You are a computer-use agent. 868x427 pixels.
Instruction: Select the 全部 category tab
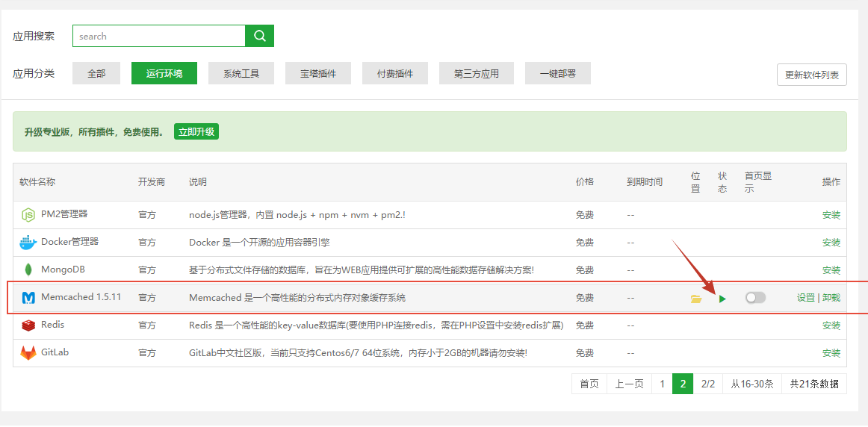point(96,73)
